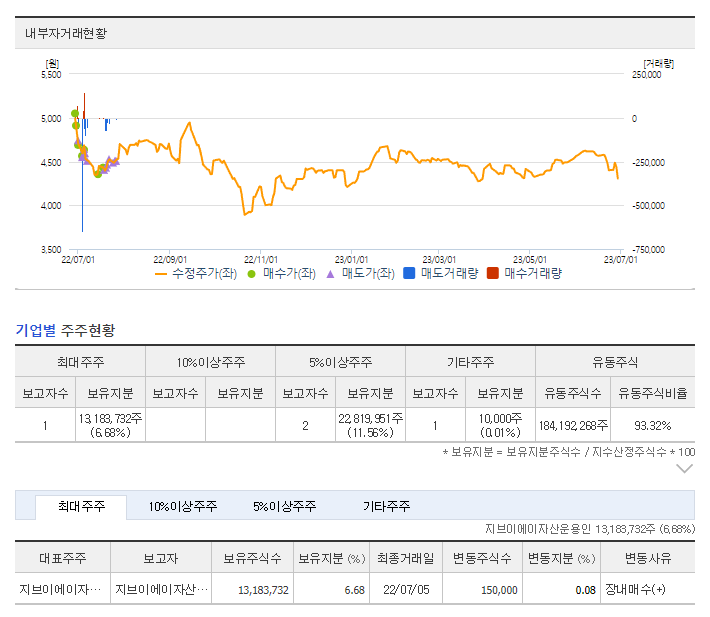This screenshot has height=617, width=710.
Task: Click the 변동사유 column header
Action: (x=648, y=558)
